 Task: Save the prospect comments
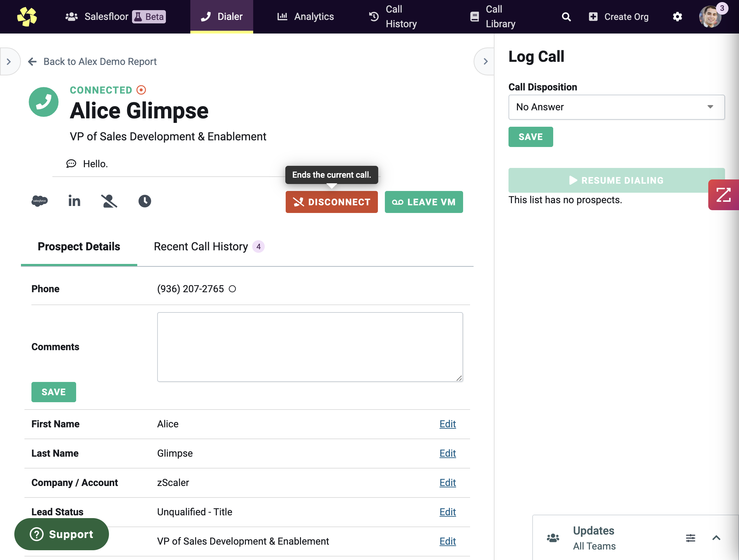(54, 392)
